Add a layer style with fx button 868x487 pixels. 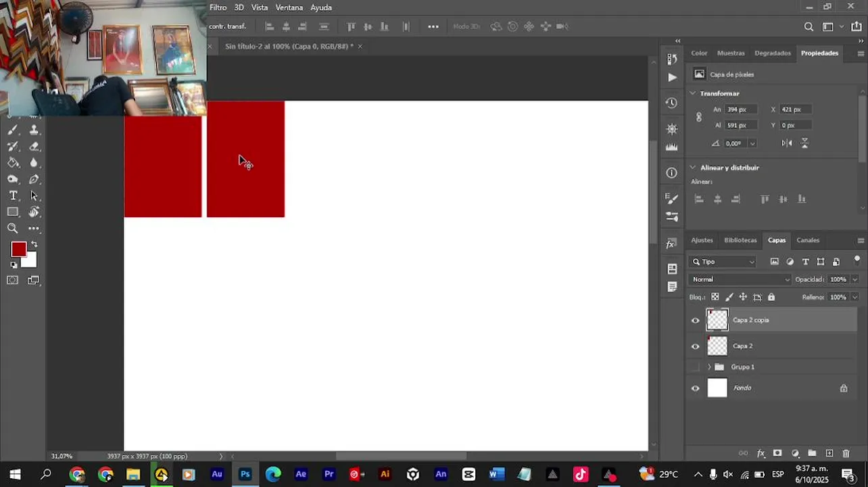pyautogui.click(x=761, y=453)
